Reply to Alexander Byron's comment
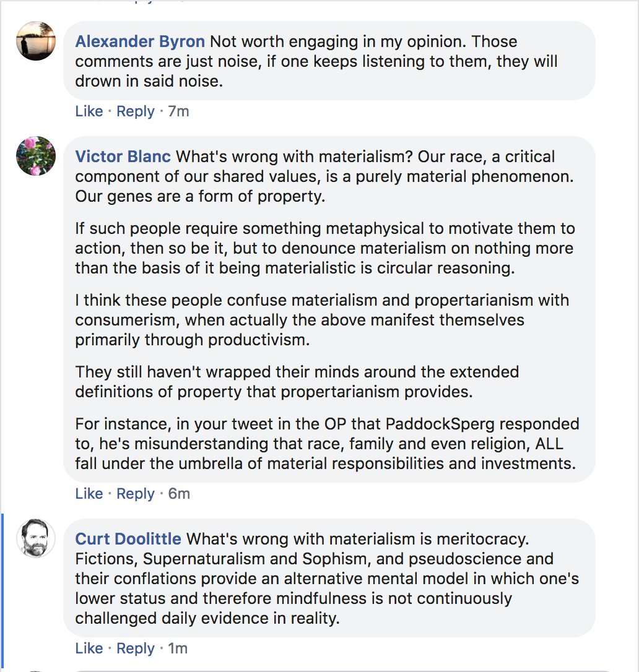This screenshot has width=639, height=672. pos(135,111)
